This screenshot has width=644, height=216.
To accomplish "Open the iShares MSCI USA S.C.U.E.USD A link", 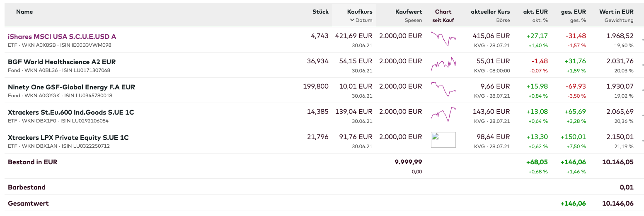I will pyautogui.click(x=62, y=37).
